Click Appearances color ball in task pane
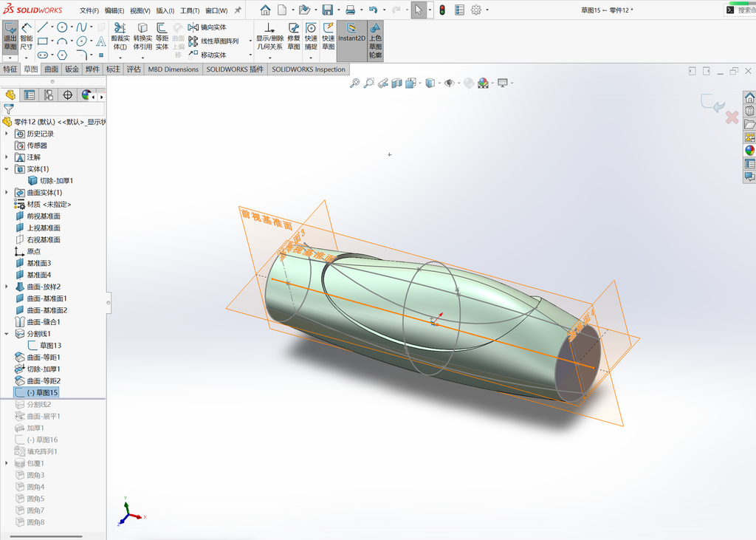 coord(750,150)
